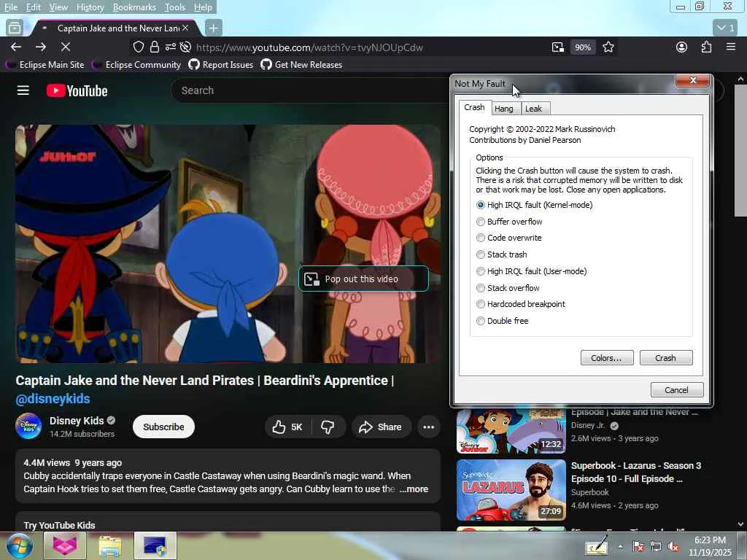Click picture-in-picture icon in address bar

coord(558,47)
